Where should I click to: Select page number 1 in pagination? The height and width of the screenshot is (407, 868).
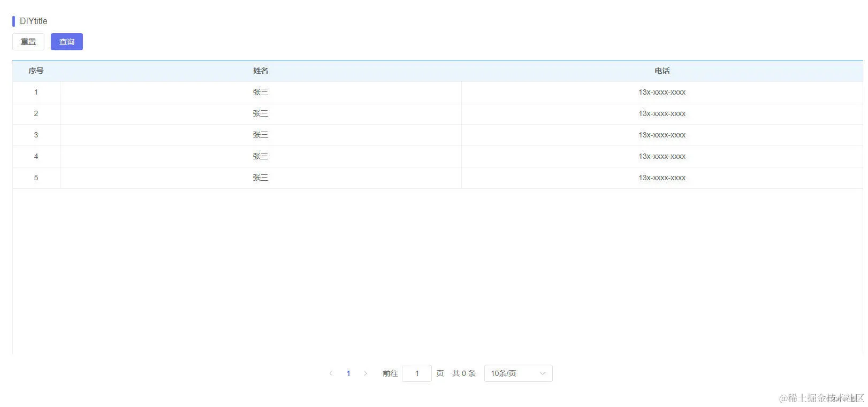(348, 373)
